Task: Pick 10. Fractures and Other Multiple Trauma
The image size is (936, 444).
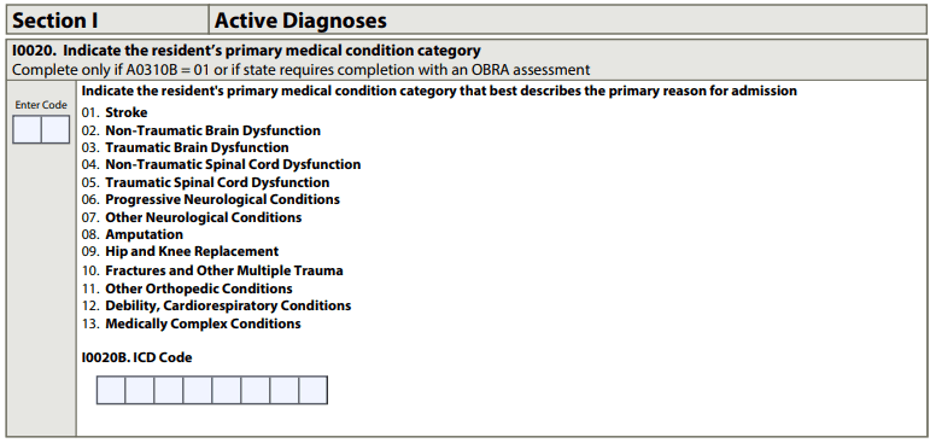Action: pyautogui.click(x=212, y=271)
